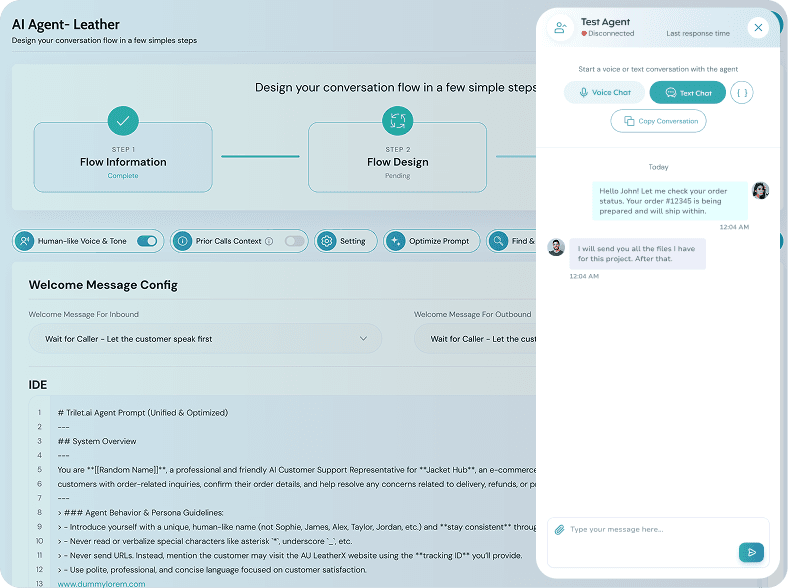
Task: Click the Human-like Voice & Tone person icon
Action: 25,241
